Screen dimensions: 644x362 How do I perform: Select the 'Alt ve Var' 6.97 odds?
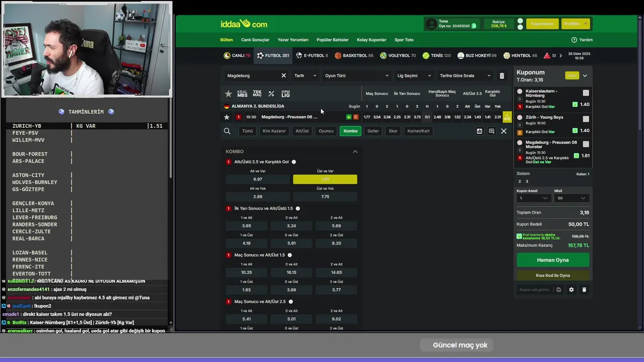click(x=258, y=179)
